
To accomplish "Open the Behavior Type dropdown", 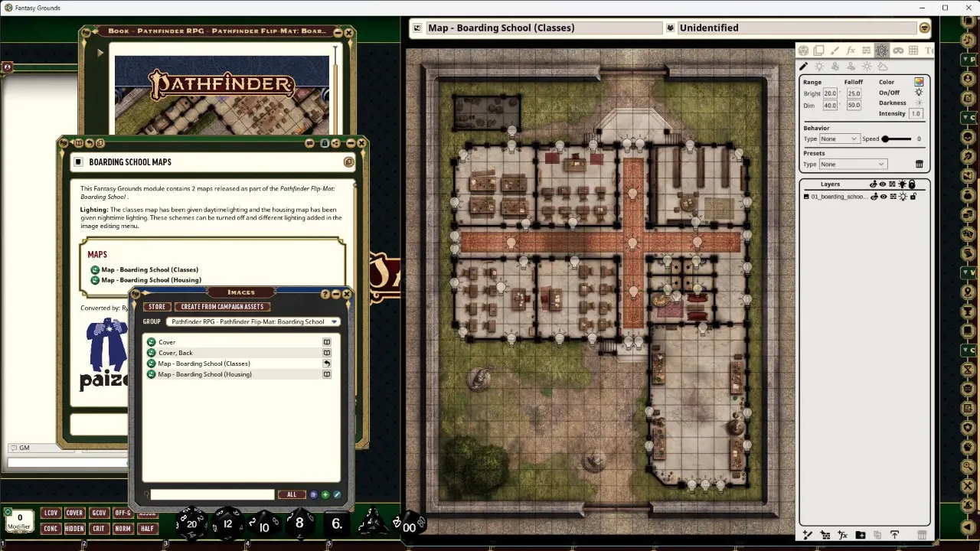I will coord(839,139).
